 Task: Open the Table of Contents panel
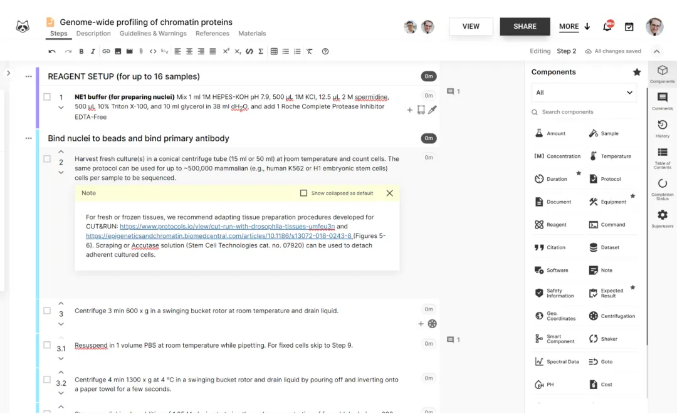click(x=662, y=158)
